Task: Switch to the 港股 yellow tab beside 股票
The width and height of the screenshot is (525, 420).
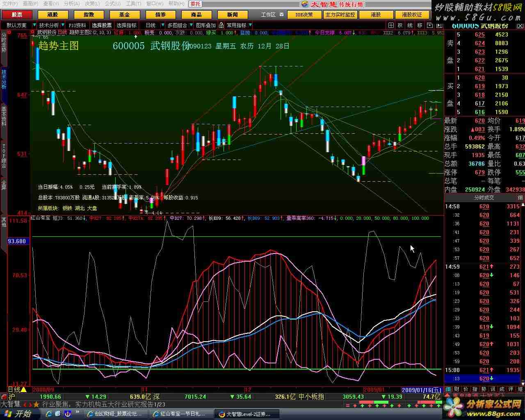Action: click(x=52, y=14)
